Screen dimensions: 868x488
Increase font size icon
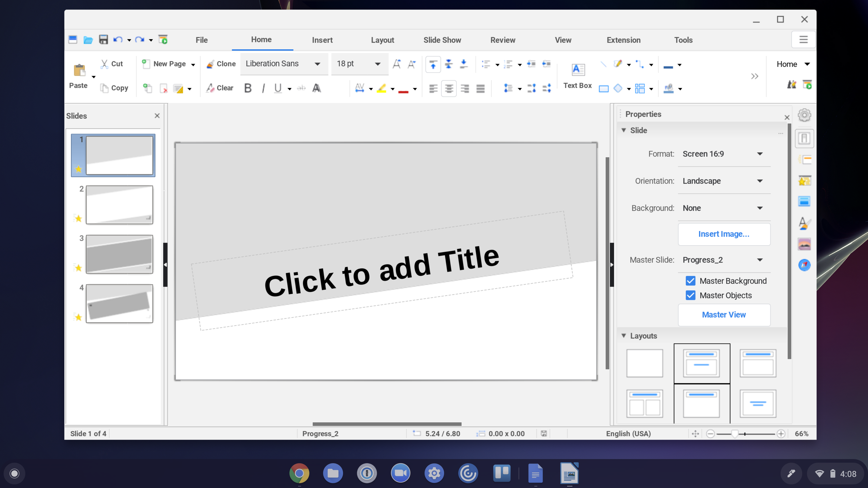pyautogui.click(x=397, y=64)
